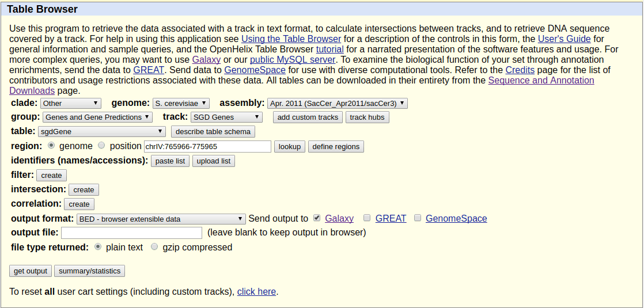644x308 pixels.
Task: Tick the GenomeSpace checkbox
Action: (418, 218)
